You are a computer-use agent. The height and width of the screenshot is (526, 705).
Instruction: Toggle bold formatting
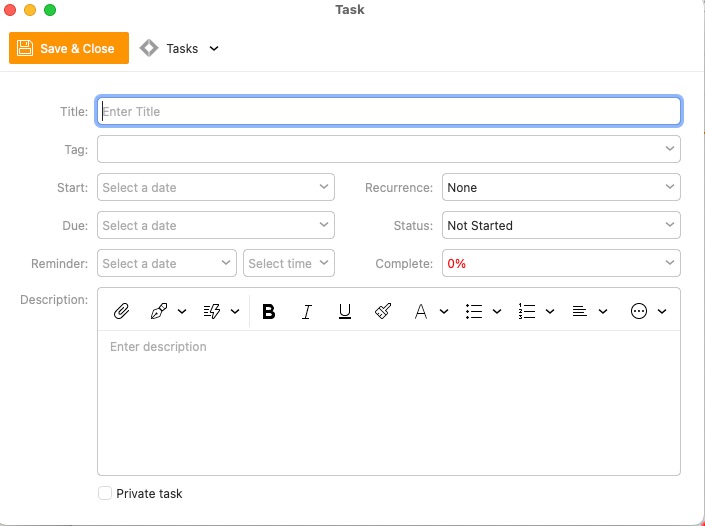(x=268, y=312)
